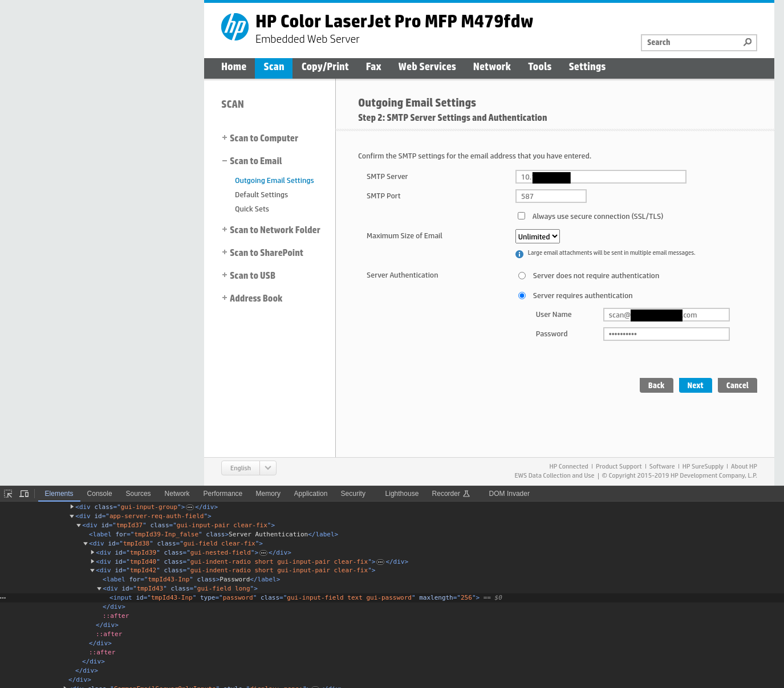Click the Search input field
This screenshot has width=784, height=688.
(x=699, y=42)
